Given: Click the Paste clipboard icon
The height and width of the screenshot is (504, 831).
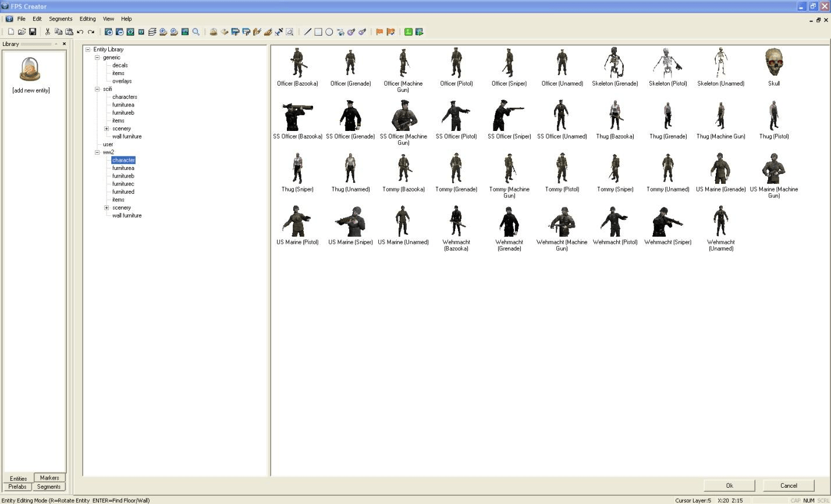Looking at the screenshot, I should [x=69, y=32].
